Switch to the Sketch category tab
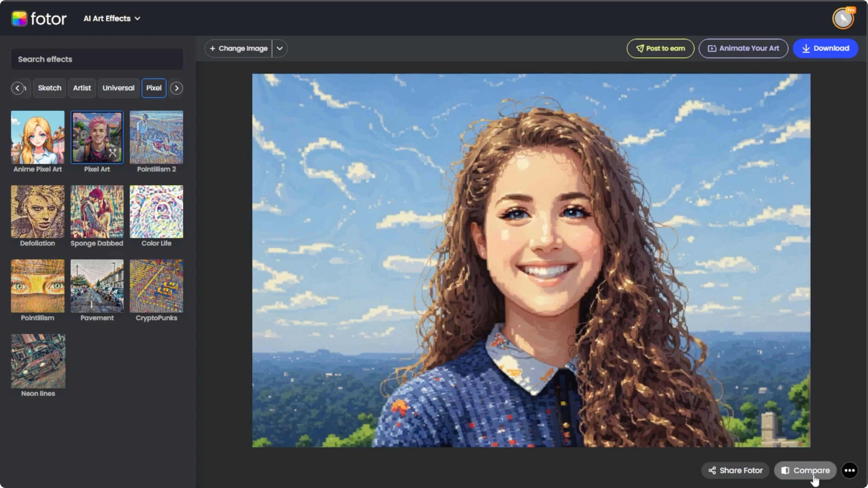 [x=50, y=88]
